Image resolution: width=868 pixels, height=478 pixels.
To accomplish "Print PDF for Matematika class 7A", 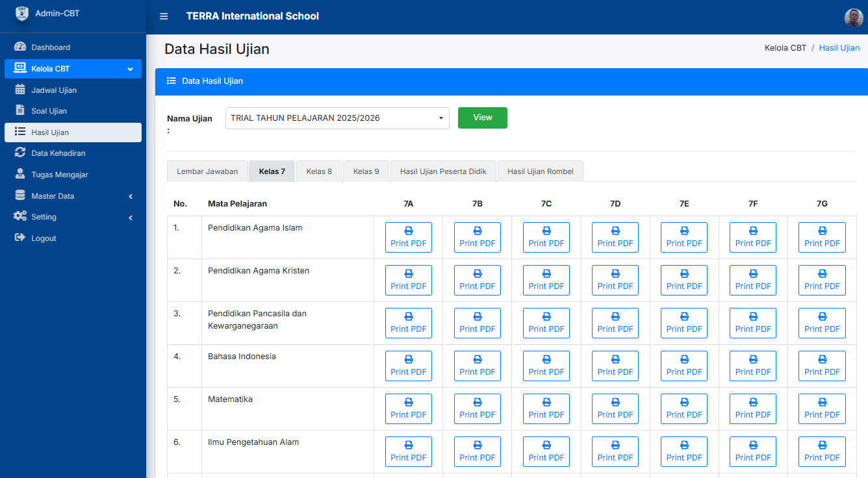I will click(408, 409).
